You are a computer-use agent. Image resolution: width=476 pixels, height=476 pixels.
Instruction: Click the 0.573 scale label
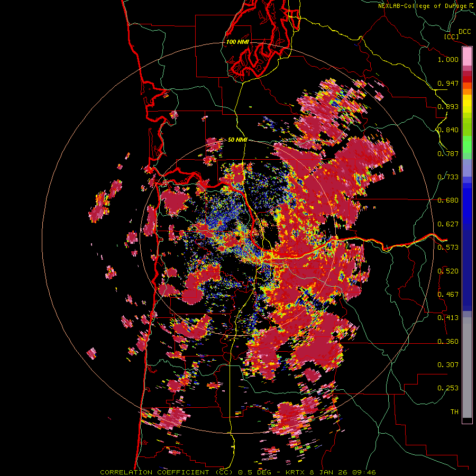[448, 247]
